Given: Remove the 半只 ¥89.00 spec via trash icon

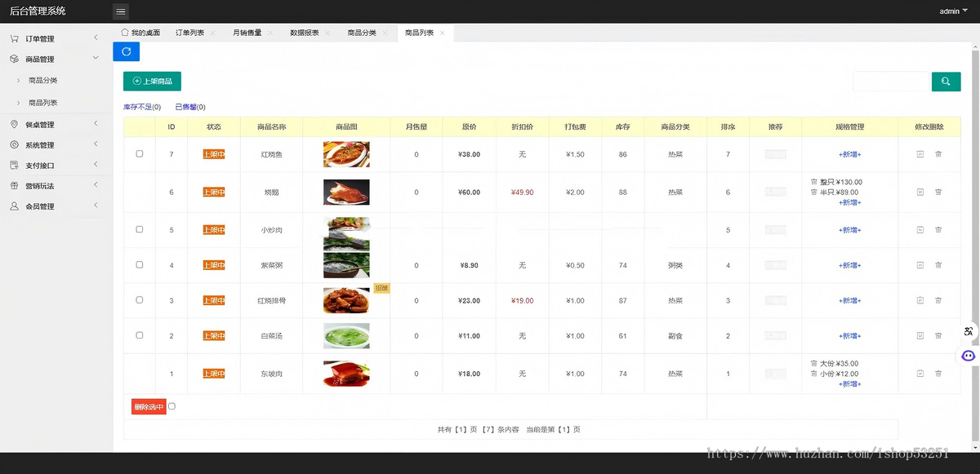Looking at the screenshot, I should [813, 193].
